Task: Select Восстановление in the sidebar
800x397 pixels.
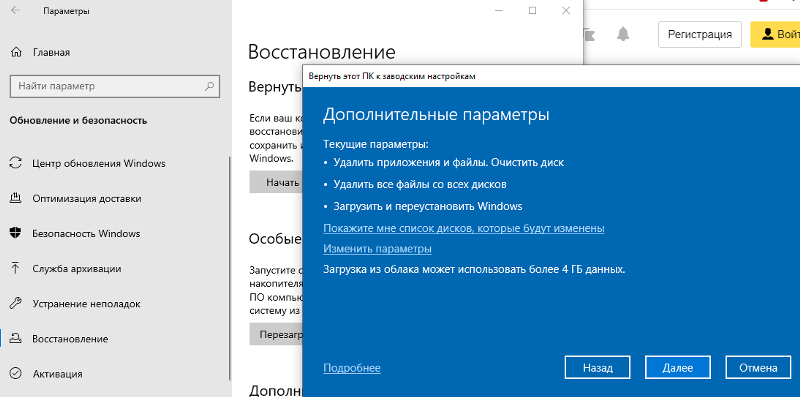Action: tap(70, 339)
